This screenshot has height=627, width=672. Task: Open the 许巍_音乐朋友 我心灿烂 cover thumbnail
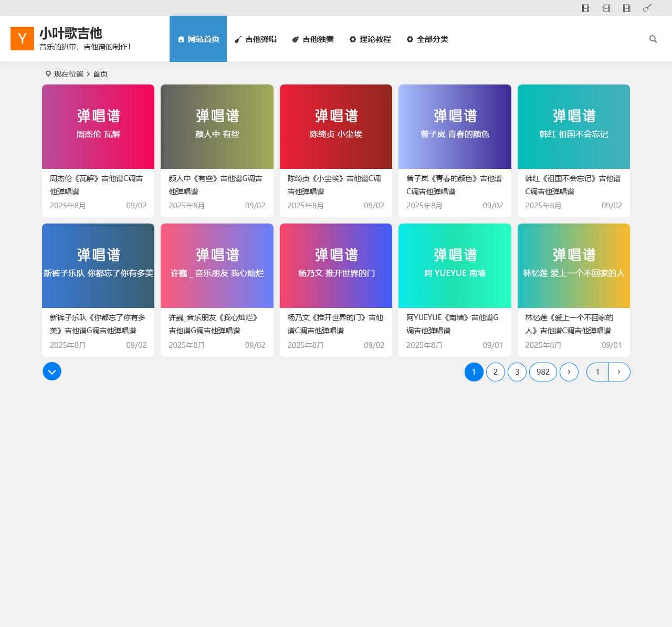[x=217, y=265]
